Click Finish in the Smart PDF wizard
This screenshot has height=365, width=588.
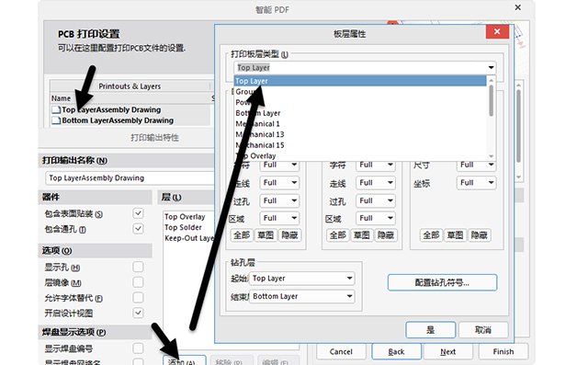(503, 352)
